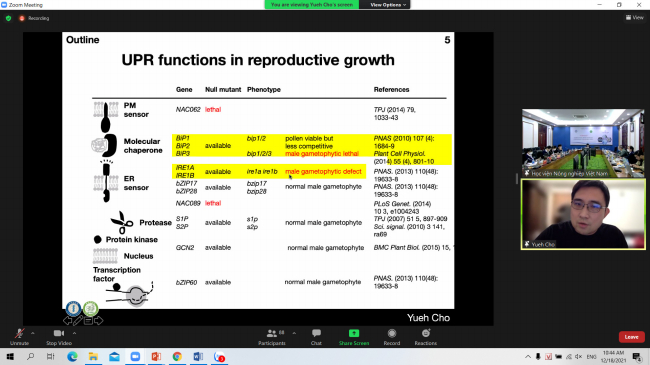650x365 pixels.
Task: Select the pen annotation icon on slide
Action: pyautogui.click(x=78, y=320)
